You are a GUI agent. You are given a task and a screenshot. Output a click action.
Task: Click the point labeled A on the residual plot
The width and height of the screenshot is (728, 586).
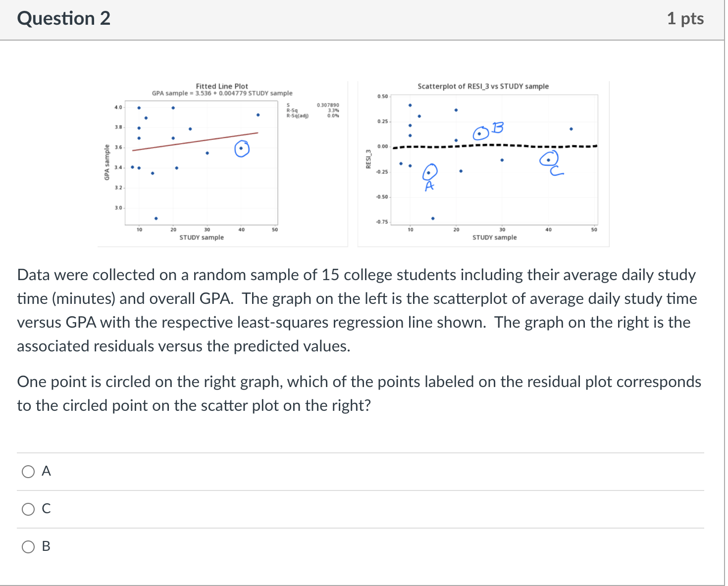point(429,172)
